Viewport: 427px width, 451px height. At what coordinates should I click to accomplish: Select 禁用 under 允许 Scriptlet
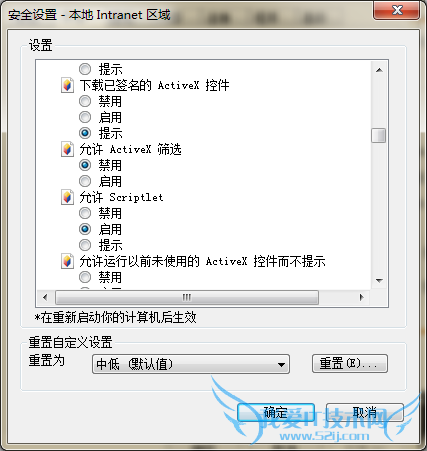click(x=85, y=213)
